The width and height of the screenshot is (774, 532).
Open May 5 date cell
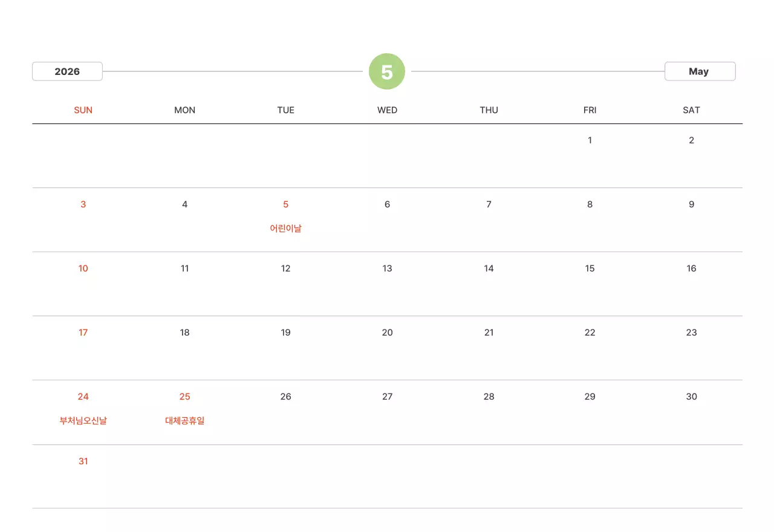point(286,204)
